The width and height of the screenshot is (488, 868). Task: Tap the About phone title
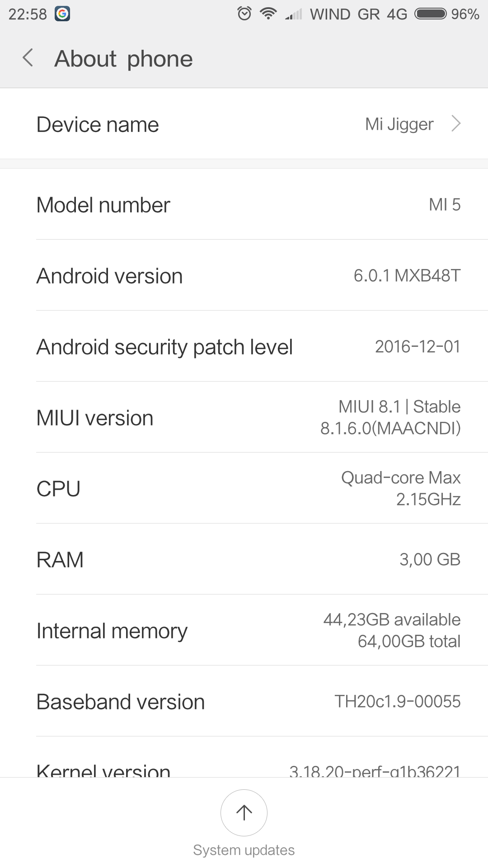pyautogui.click(x=123, y=59)
